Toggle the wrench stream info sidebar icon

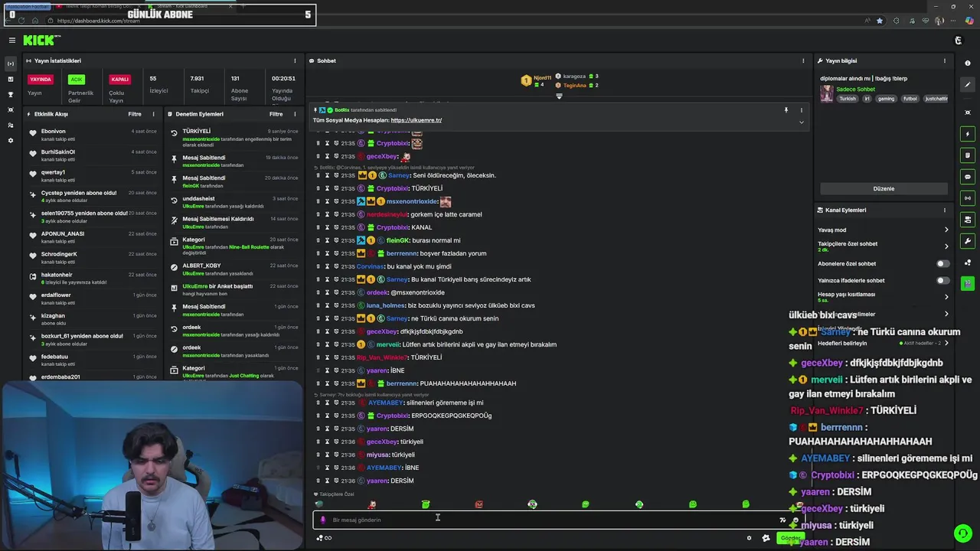click(x=968, y=241)
